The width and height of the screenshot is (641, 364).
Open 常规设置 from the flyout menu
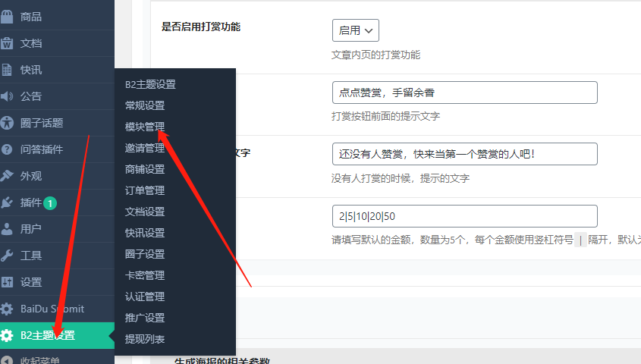click(x=144, y=105)
